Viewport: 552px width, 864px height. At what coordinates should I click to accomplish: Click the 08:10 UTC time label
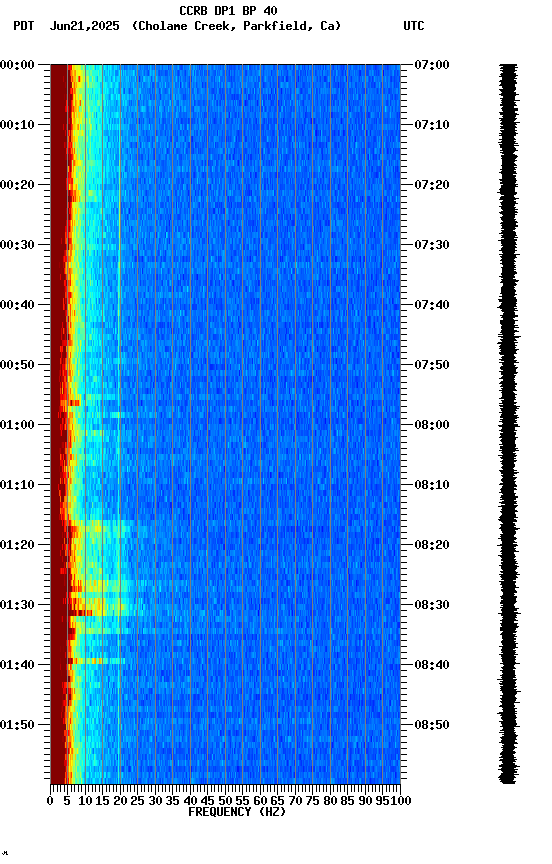point(432,485)
